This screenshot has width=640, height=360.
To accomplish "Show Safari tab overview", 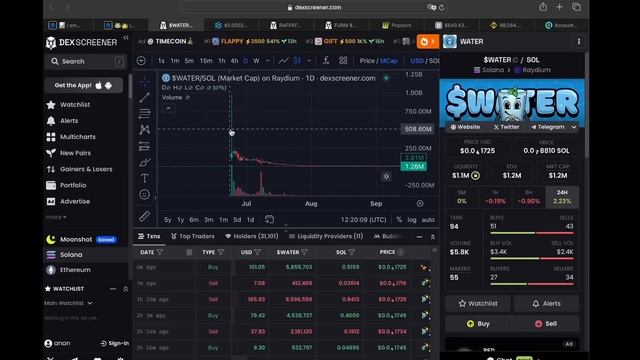I will [x=576, y=7].
